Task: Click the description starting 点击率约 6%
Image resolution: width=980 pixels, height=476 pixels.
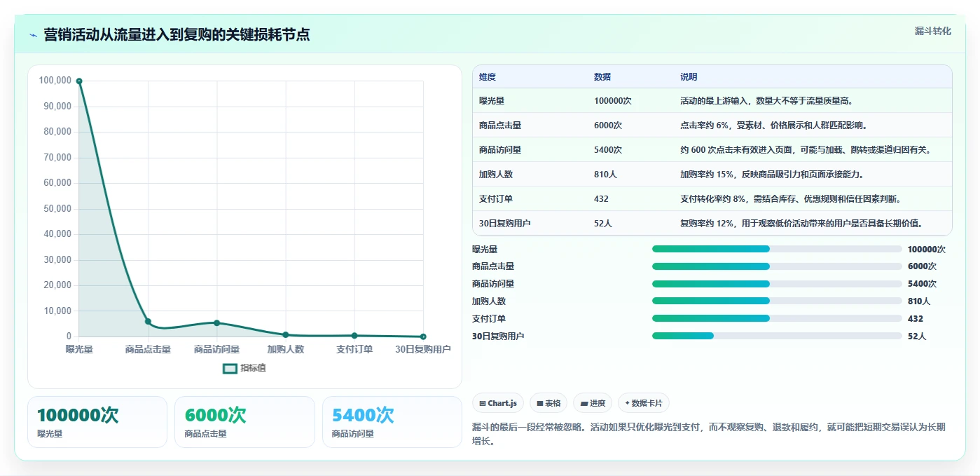Action: [775, 125]
